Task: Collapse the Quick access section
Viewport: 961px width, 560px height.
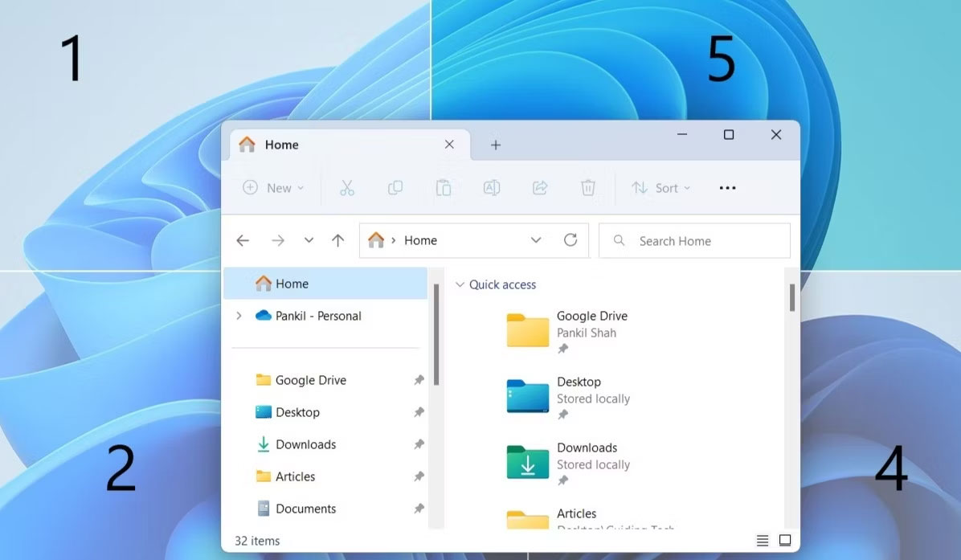Action: point(460,284)
